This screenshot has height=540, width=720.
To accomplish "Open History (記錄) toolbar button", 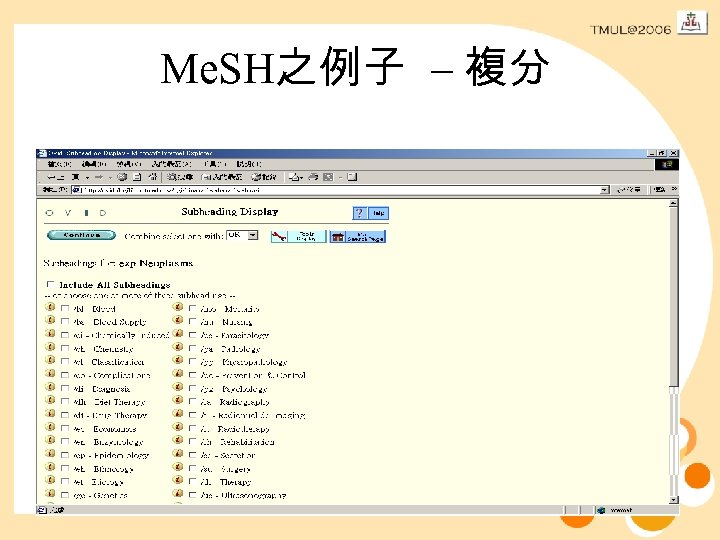I will click(x=264, y=177).
